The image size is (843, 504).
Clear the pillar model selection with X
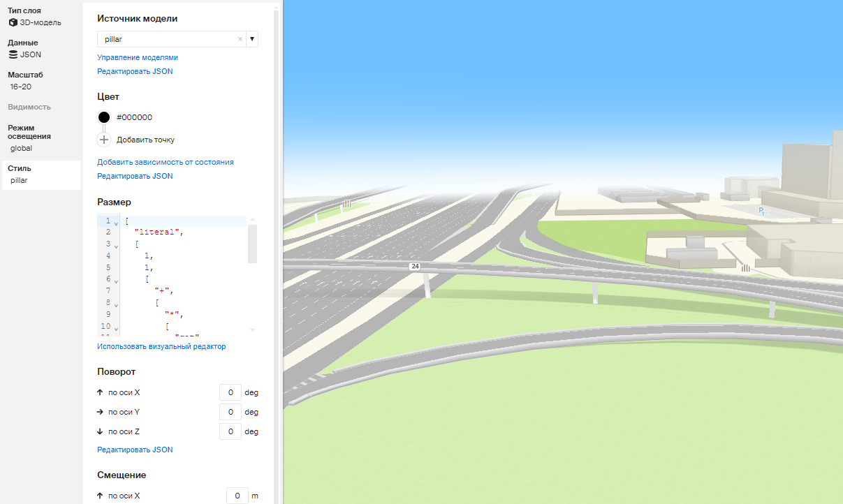click(x=240, y=40)
